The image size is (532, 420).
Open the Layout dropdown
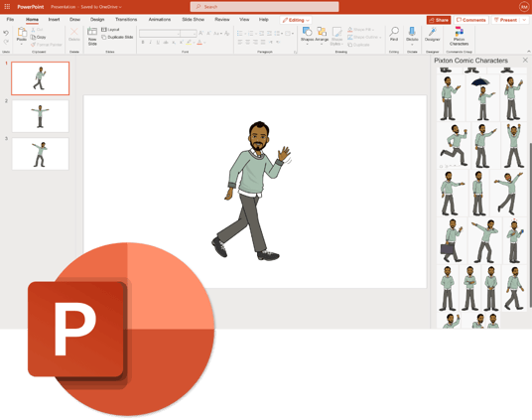click(110, 30)
